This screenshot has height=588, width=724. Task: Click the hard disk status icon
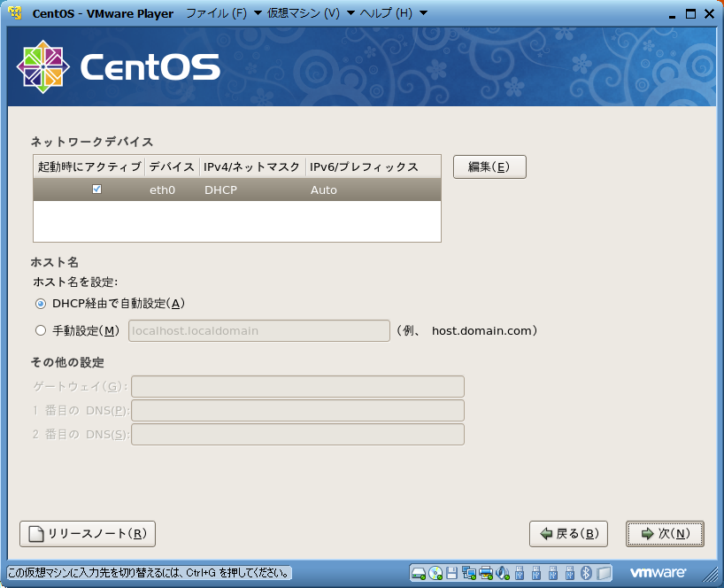[419, 572]
